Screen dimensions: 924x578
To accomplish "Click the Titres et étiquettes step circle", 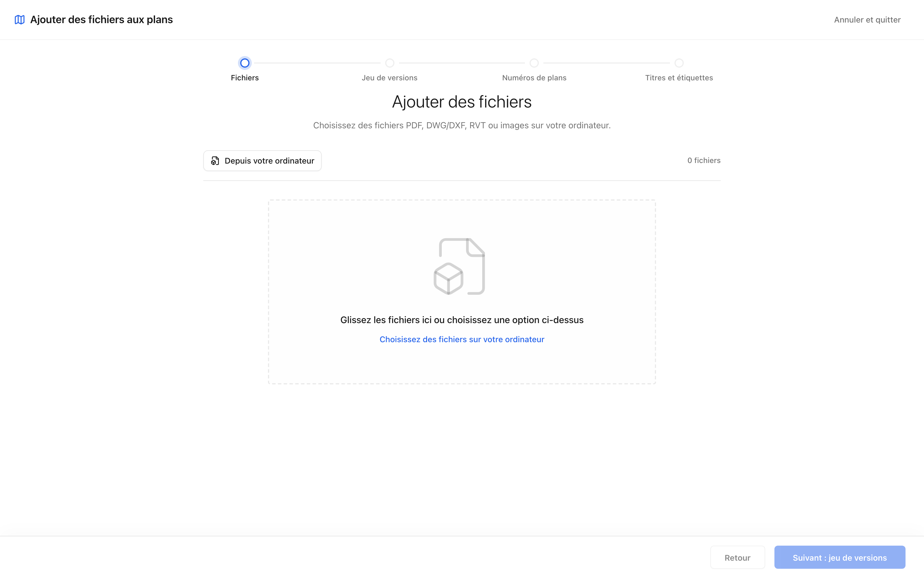I will 679,63.
